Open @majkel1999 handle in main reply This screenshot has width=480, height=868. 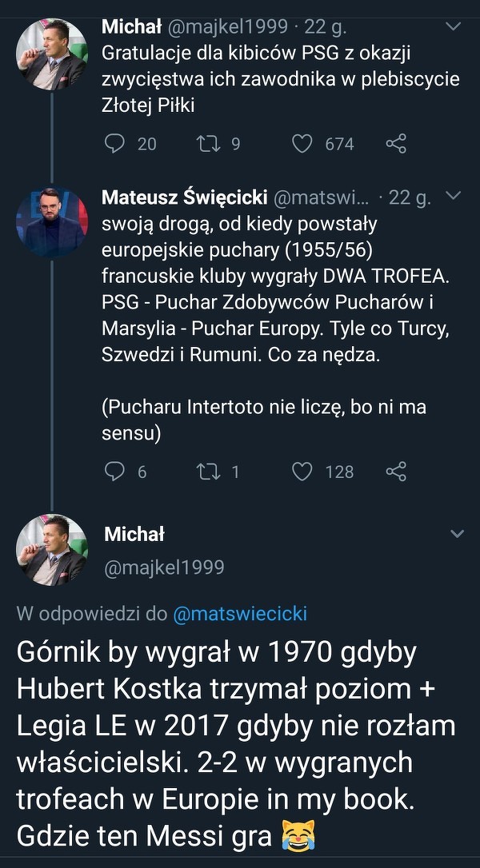click(x=164, y=567)
